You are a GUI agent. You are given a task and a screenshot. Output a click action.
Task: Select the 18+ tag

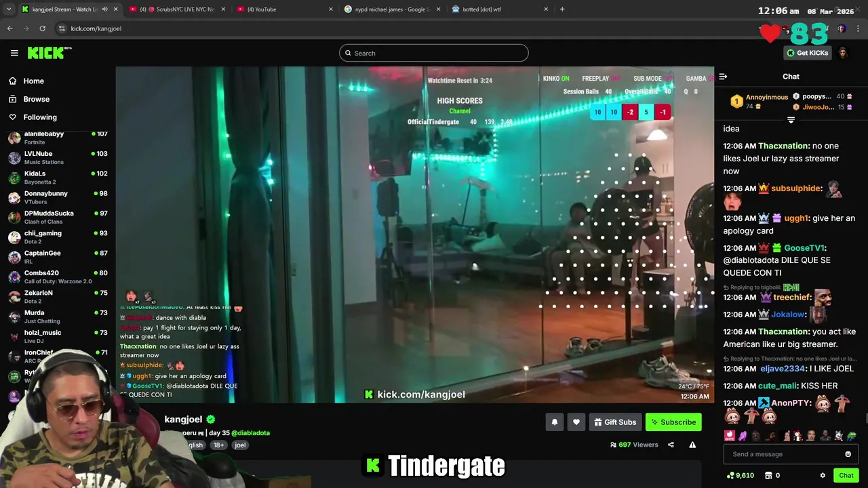coord(218,445)
